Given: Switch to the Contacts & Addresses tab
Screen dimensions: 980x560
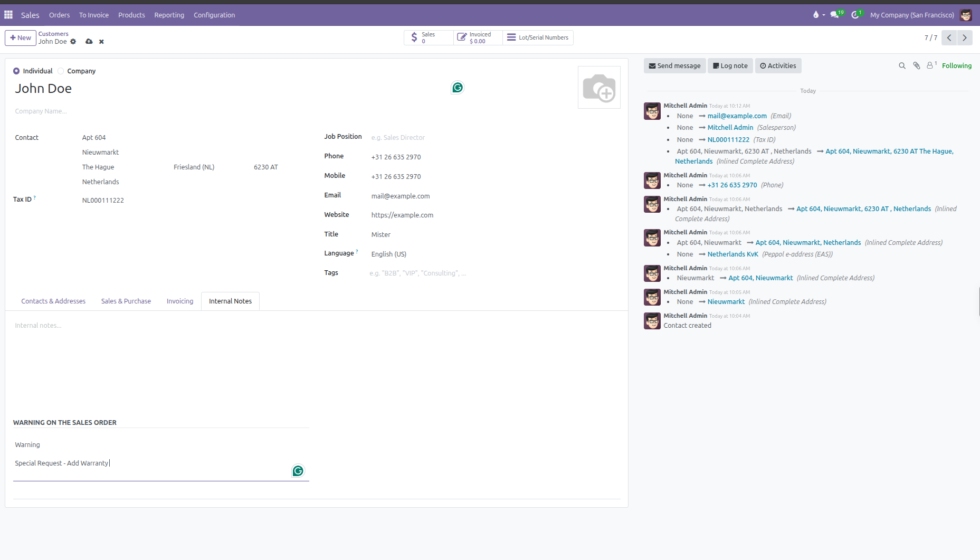Looking at the screenshot, I should click(x=53, y=301).
